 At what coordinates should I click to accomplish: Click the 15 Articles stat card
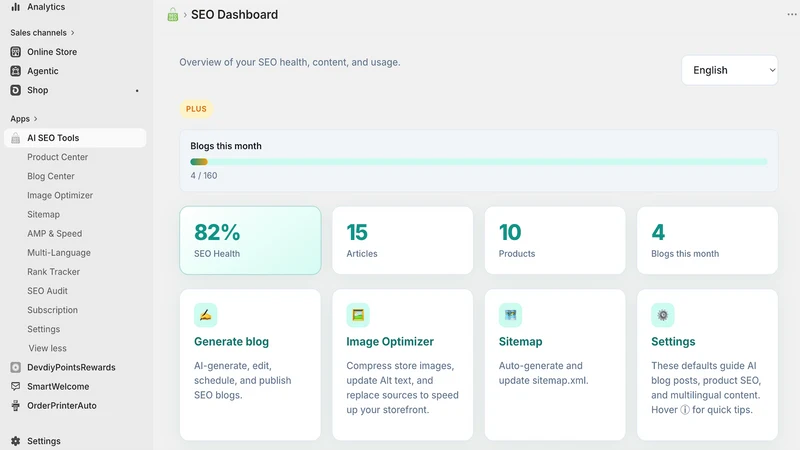(x=403, y=240)
